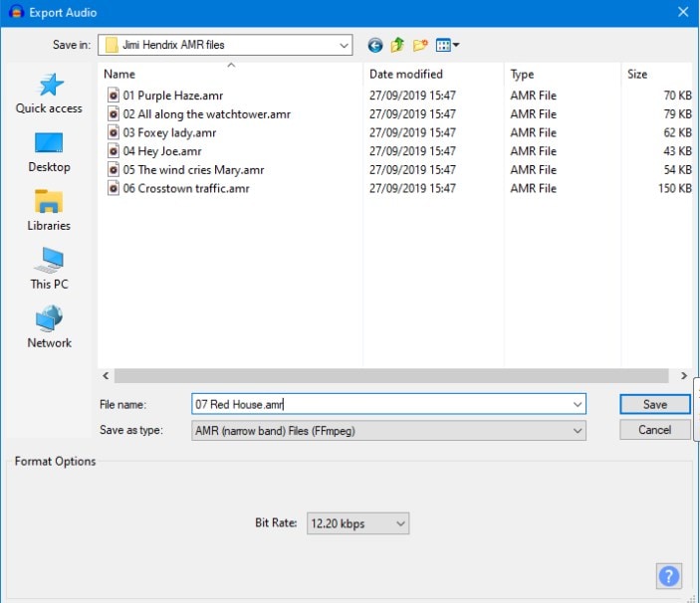Image resolution: width=700 pixels, height=603 pixels.
Task: Click the 70 KB size cell
Action: [677, 96]
